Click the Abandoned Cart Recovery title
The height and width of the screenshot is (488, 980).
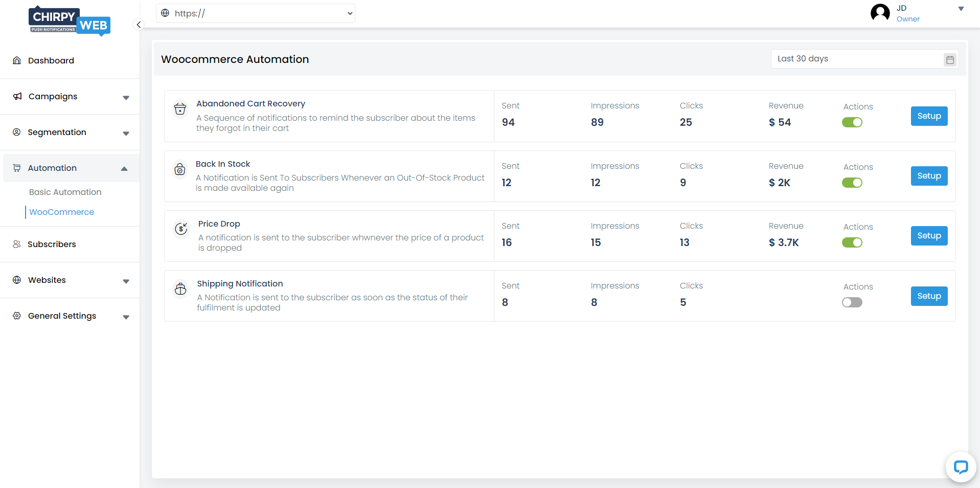point(250,103)
